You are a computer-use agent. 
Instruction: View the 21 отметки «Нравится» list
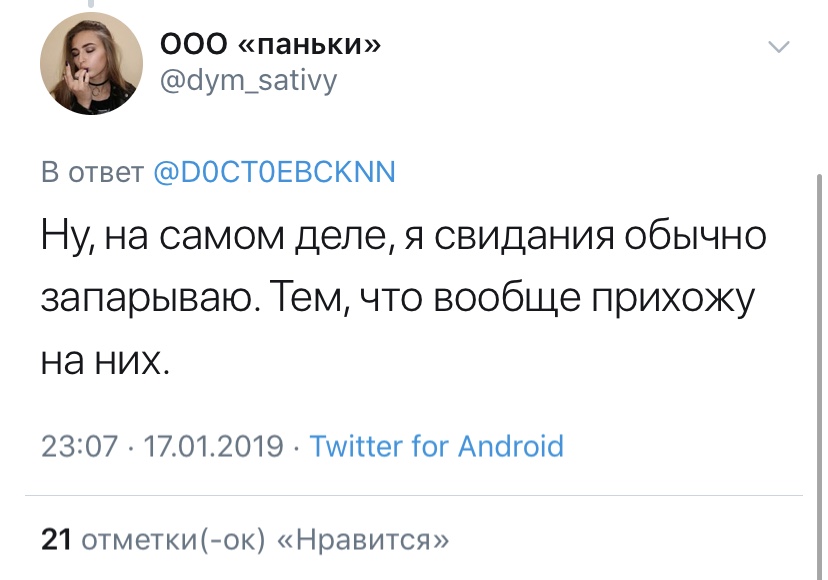pos(245,540)
